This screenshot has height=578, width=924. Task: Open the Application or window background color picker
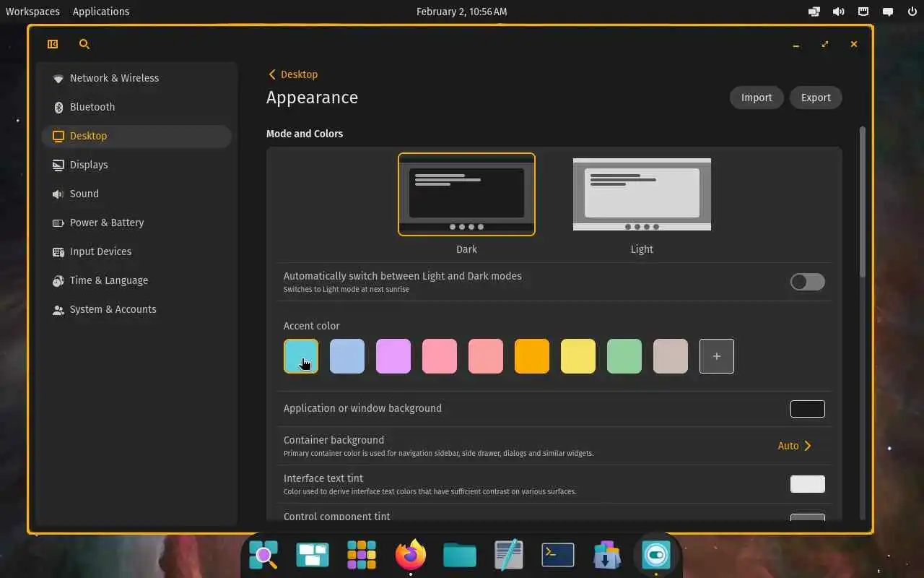click(807, 409)
